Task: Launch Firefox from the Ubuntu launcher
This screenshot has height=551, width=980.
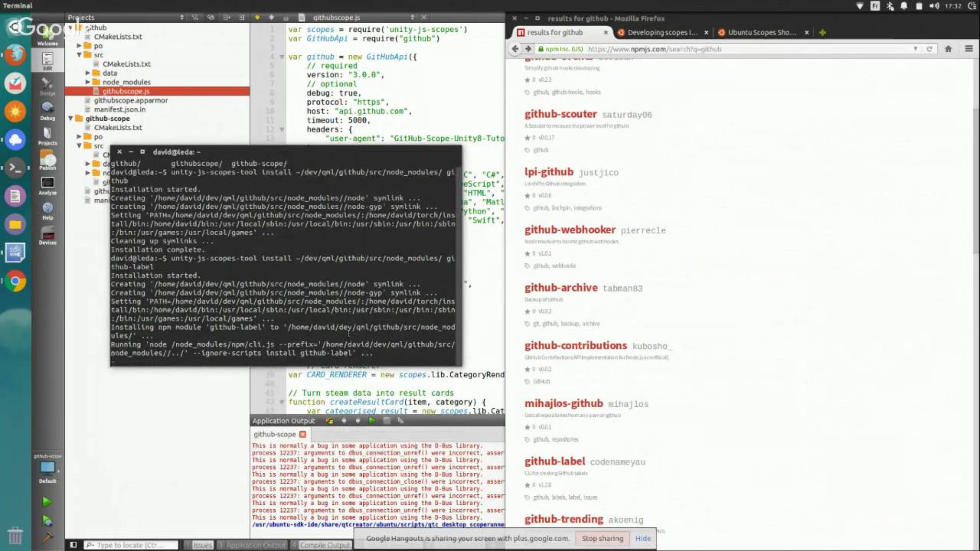Action: (x=15, y=54)
